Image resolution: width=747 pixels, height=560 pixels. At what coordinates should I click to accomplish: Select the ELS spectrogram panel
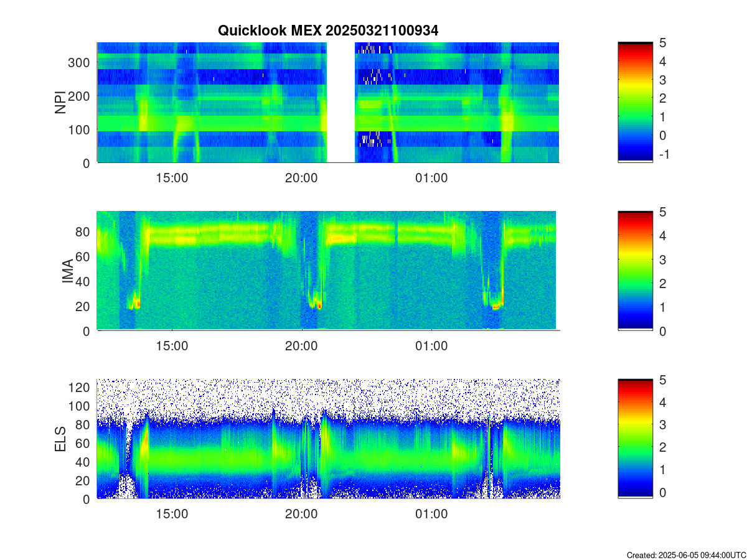tap(328, 439)
